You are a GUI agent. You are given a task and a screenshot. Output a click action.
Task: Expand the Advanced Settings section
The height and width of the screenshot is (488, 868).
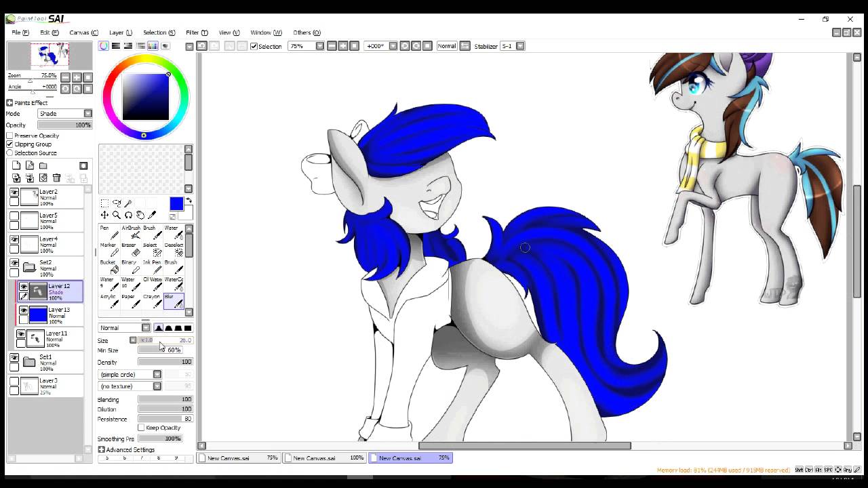coord(101,450)
